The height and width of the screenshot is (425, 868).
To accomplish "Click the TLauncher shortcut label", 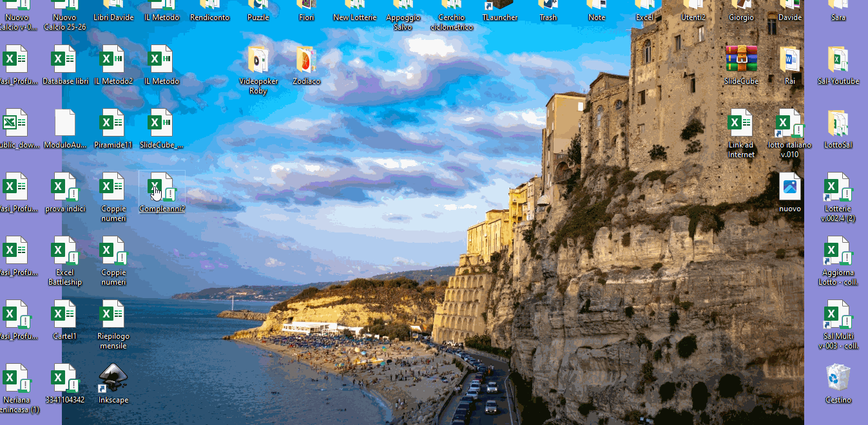I will point(500,17).
